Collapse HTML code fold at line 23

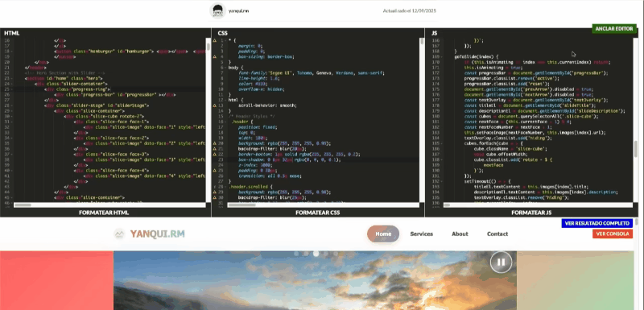pyautogui.click(x=11, y=78)
